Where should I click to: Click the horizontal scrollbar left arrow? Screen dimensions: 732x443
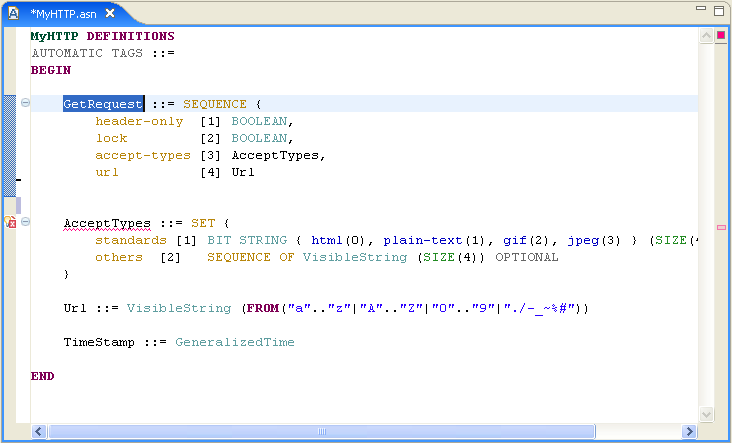(39, 432)
